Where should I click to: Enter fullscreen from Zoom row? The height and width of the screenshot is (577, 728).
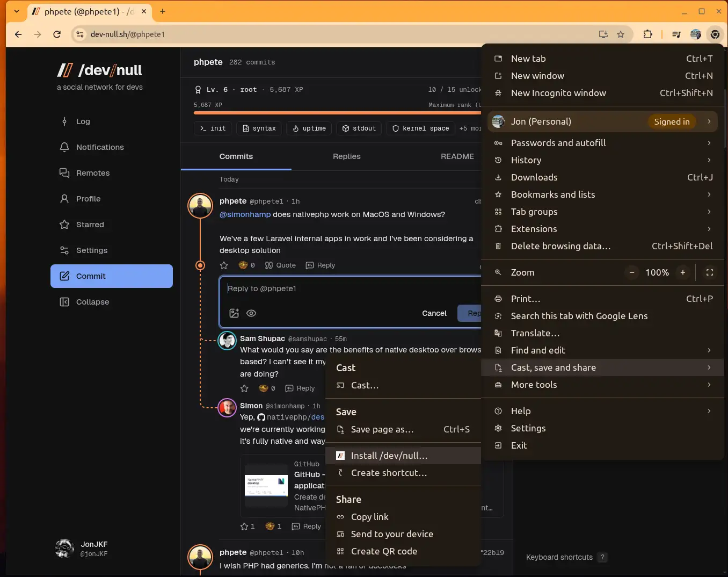click(710, 272)
